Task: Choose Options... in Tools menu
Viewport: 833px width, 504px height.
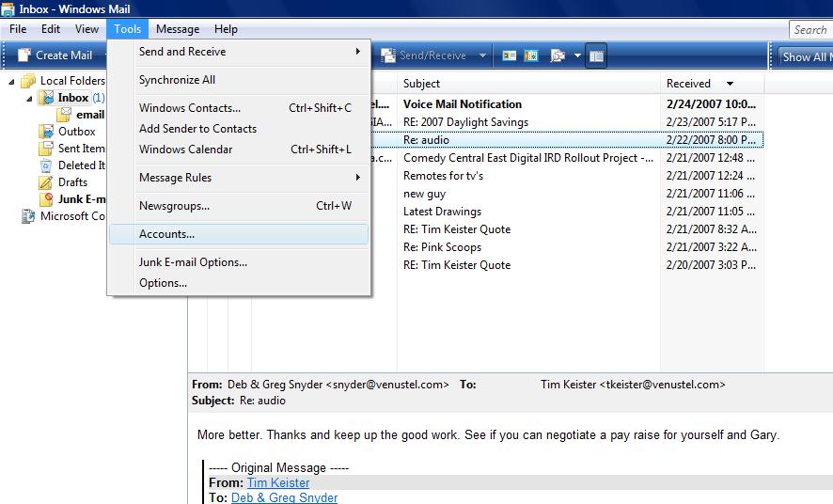Action: pos(239,283)
